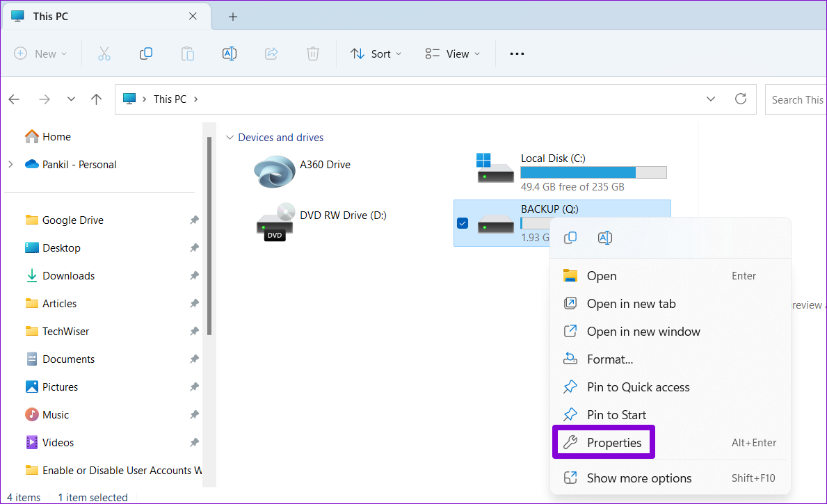Click chevron before This PC in breadcrumb

(144, 99)
